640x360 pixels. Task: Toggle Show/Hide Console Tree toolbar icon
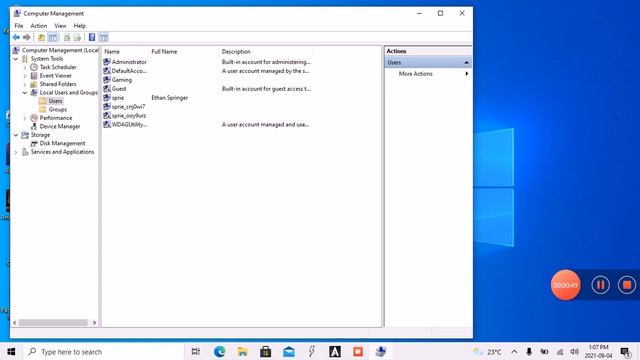(53, 38)
